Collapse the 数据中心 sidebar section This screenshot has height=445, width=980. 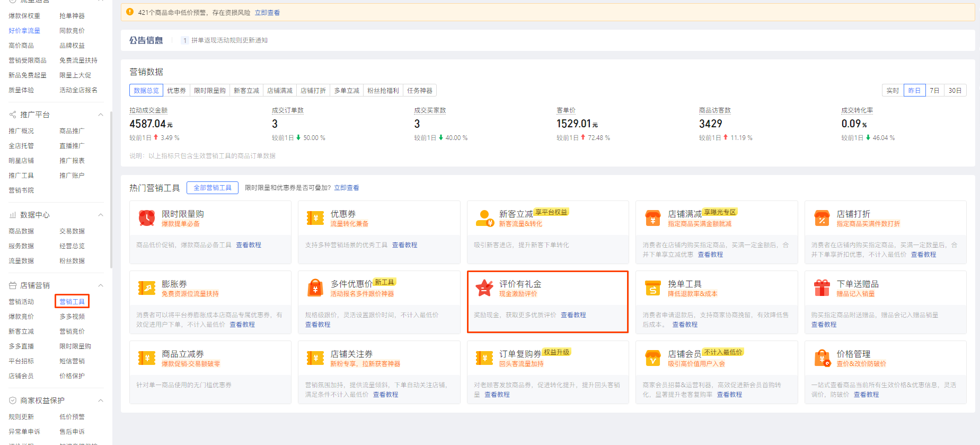(100, 215)
